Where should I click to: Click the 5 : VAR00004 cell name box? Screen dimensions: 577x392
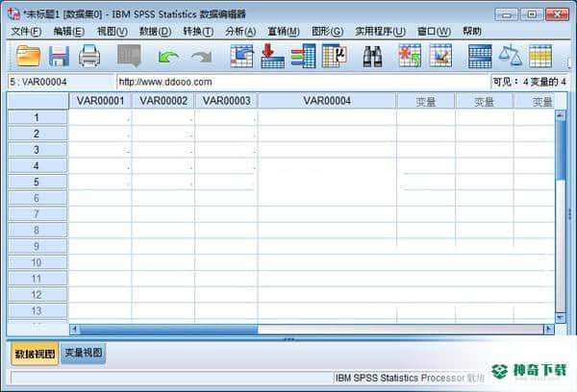point(62,82)
